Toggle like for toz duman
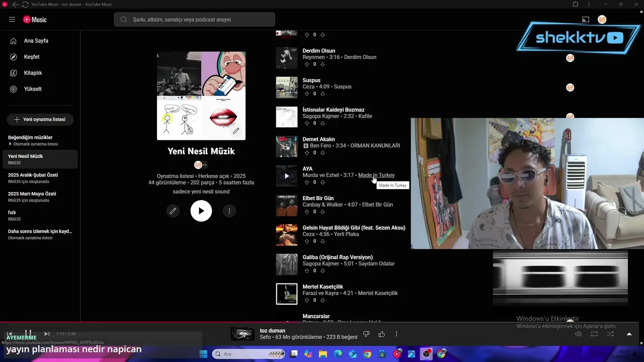Image resolution: width=644 pixels, height=362 pixels. pyautogui.click(x=381, y=334)
